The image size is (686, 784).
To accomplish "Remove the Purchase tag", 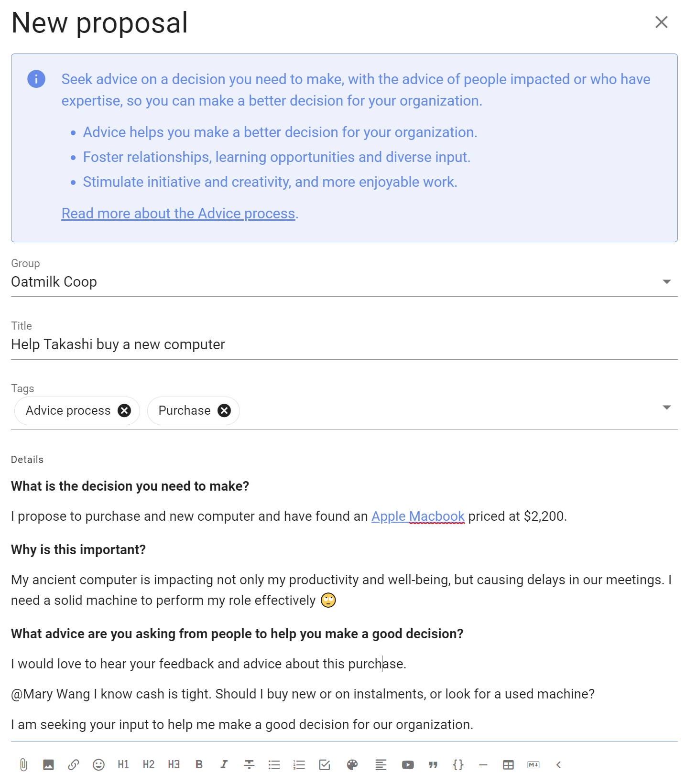I will [x=224, y=410].
